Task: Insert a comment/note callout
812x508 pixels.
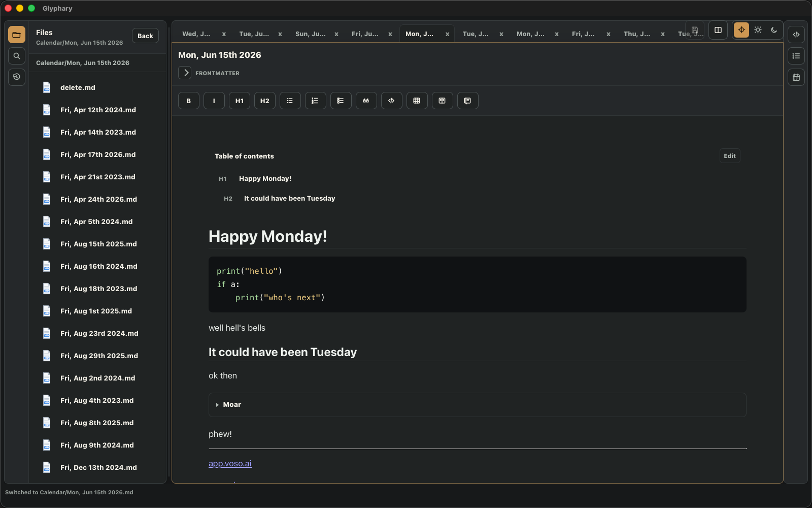Action: [468, 101]
